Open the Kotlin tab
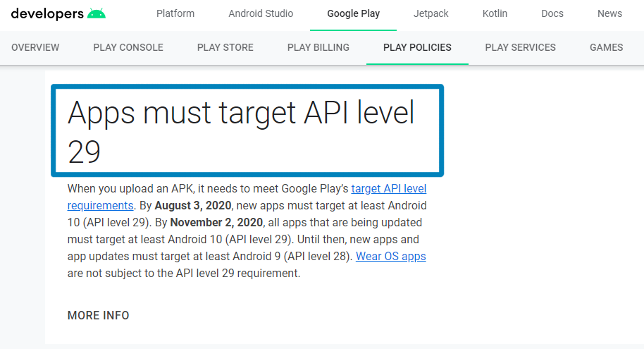The height and width of the screenshot is (349, 644). 495,13
